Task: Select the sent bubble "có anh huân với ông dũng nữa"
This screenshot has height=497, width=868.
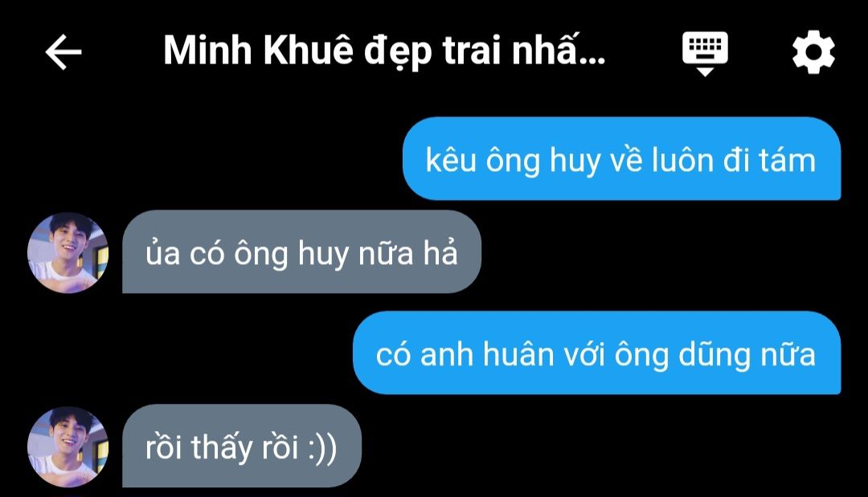Action: click(596, 352)
